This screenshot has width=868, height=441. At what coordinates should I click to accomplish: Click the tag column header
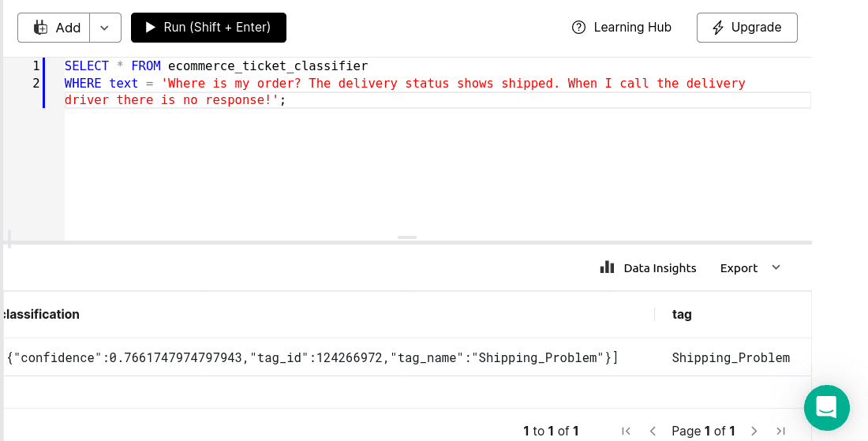click(682, 314)
